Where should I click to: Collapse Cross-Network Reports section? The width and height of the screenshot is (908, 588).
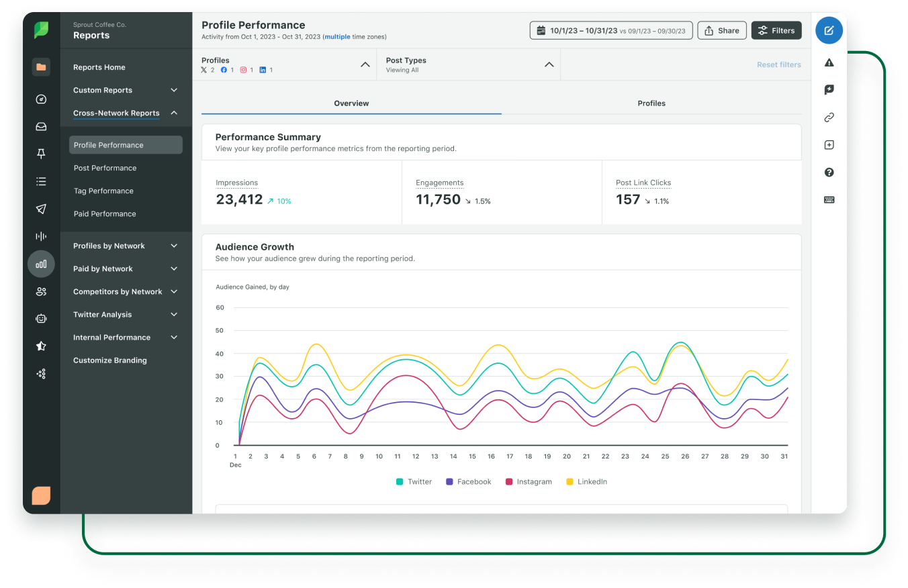click(174, 113)
